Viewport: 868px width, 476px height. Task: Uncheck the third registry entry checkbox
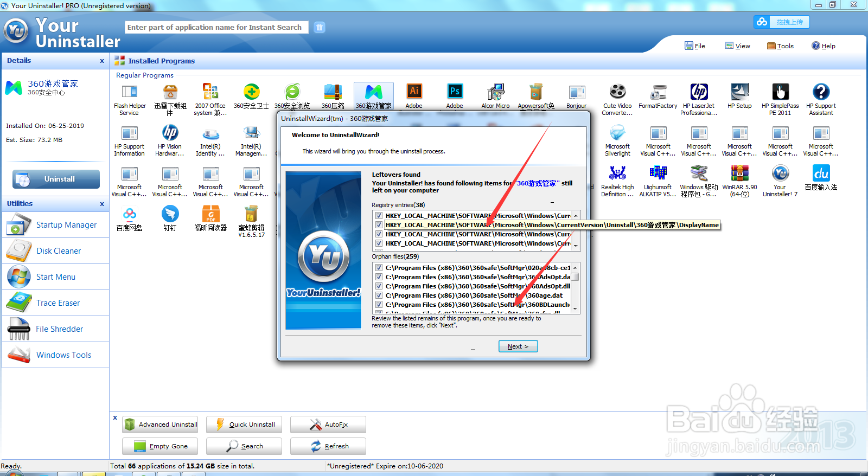point(379,234)
